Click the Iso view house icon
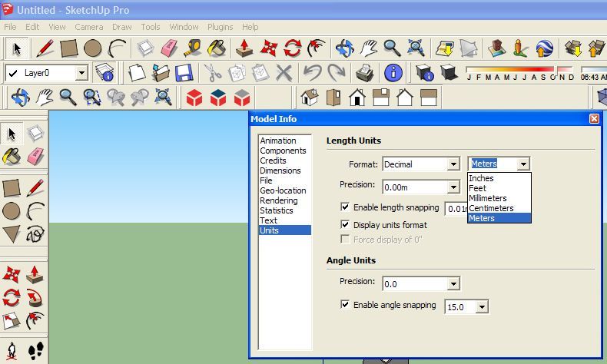The image size is (607, 364). [x=310, y=98]
